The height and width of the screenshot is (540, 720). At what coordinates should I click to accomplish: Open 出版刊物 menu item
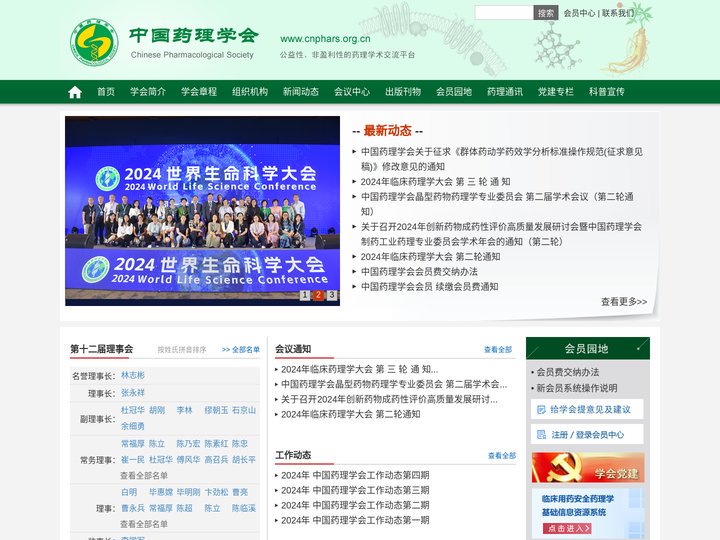403,91
